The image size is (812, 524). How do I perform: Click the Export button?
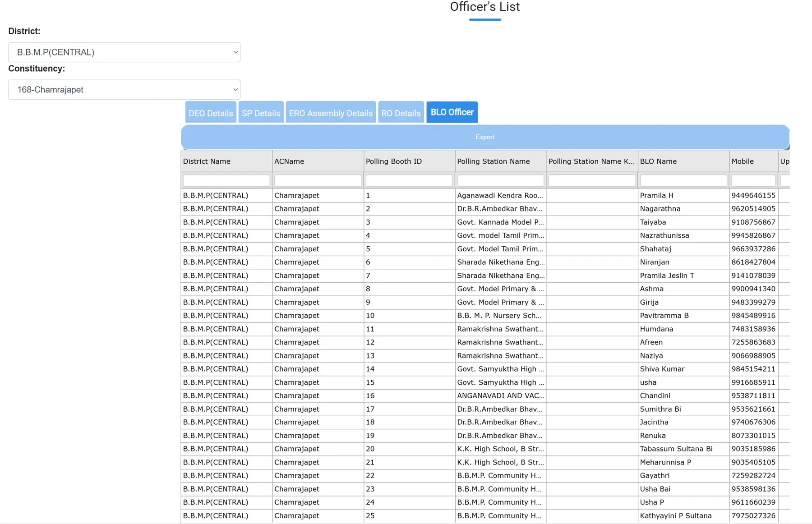pyautogui.click(x=485, y=137)
